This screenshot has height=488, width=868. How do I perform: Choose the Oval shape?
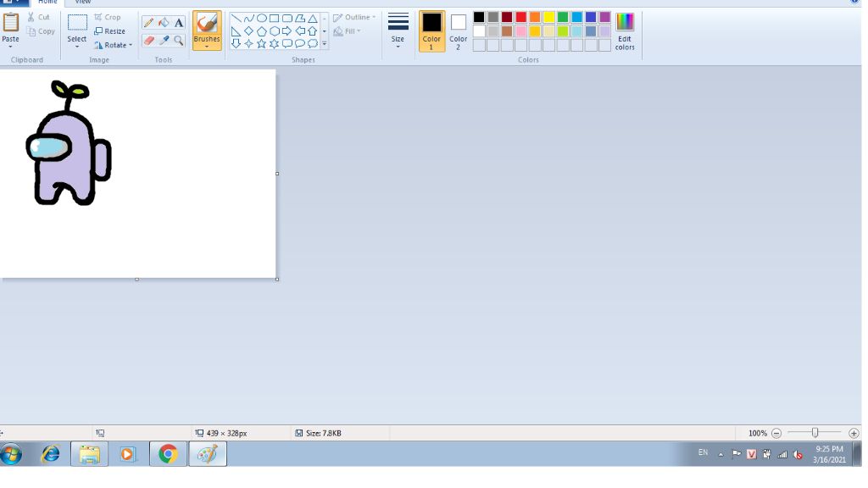click(262, 19)
